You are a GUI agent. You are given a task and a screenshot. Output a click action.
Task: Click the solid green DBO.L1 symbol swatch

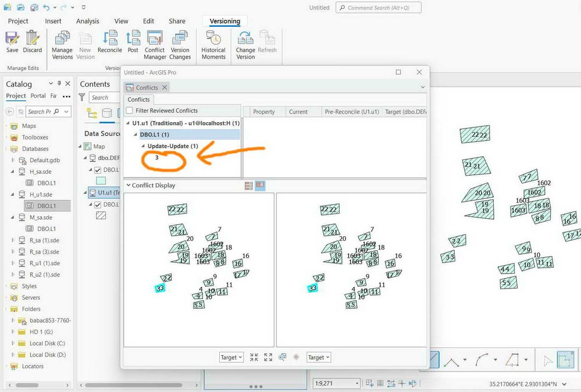coord(101,181)
